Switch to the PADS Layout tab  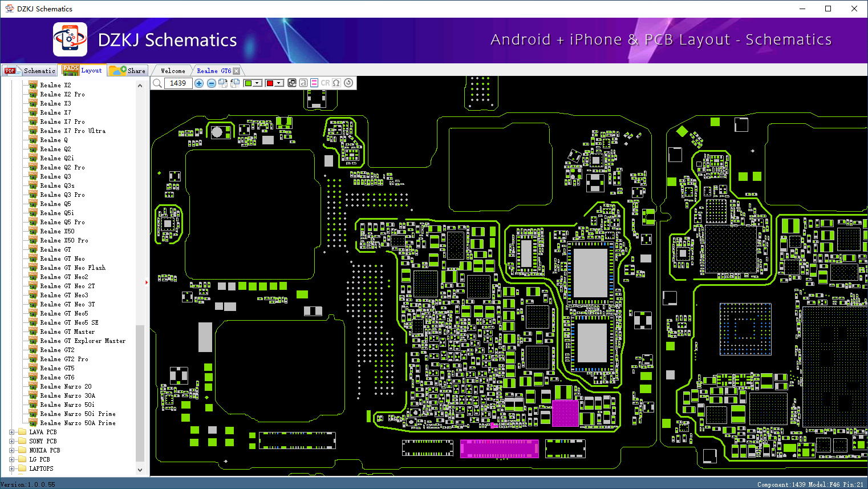[83, 71]
